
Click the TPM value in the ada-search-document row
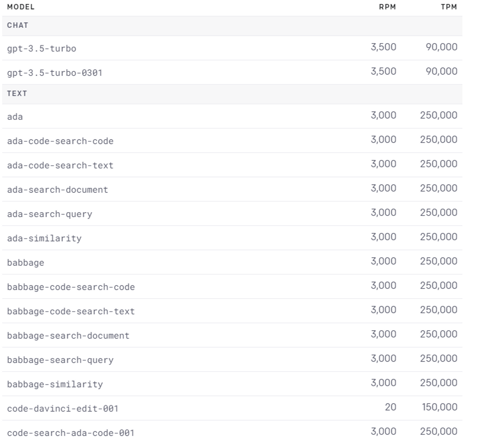tap(439, 188)
